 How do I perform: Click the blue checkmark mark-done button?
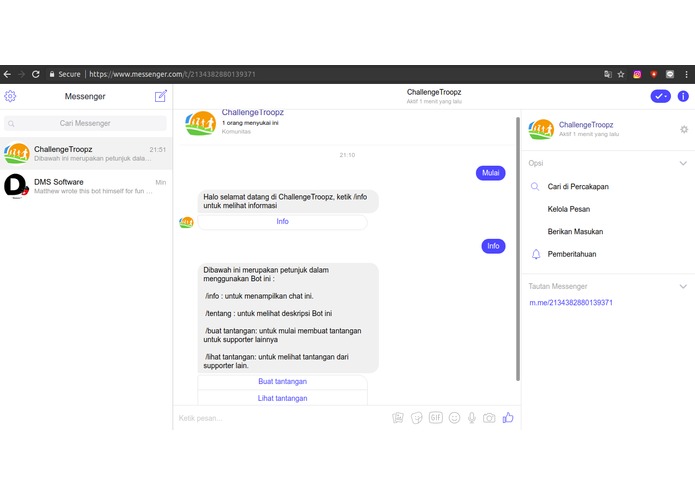660,96
